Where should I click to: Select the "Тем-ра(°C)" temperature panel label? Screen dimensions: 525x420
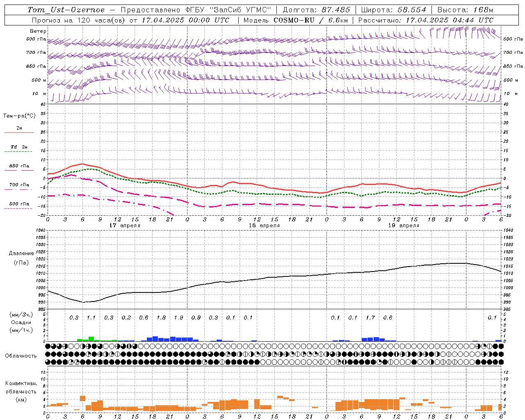19,116
